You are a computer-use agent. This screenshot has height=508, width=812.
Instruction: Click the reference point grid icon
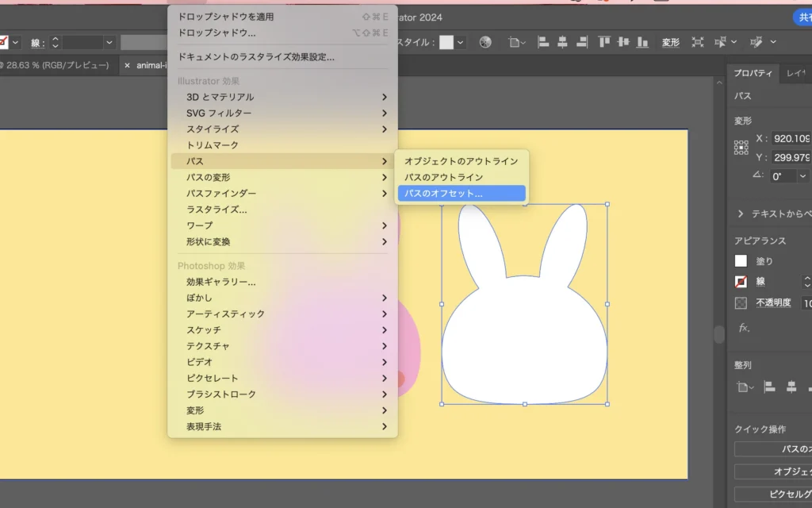[741, 148]
